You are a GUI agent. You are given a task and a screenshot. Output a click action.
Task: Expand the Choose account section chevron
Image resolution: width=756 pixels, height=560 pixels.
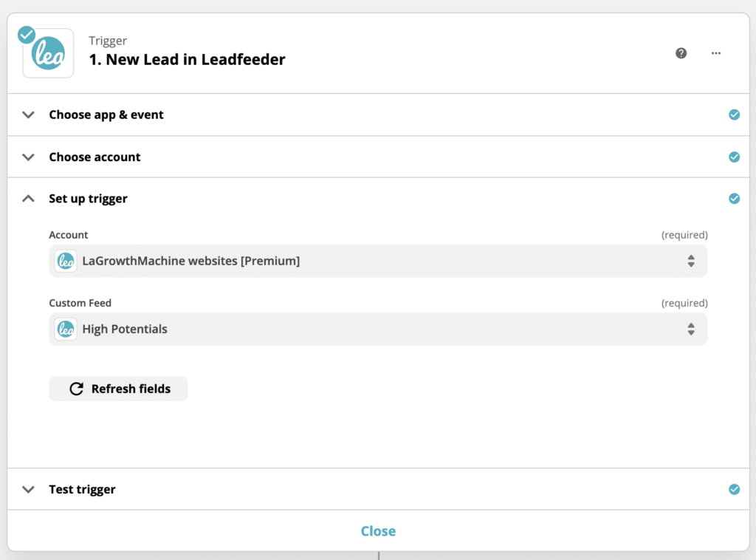(29, 157)
